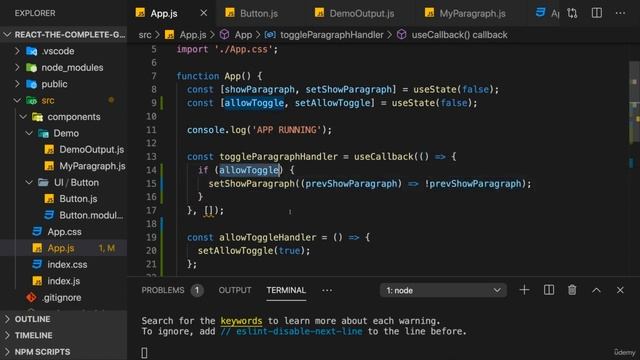Add a new terminal
The image size is (640, 360).
coord(524,290)
